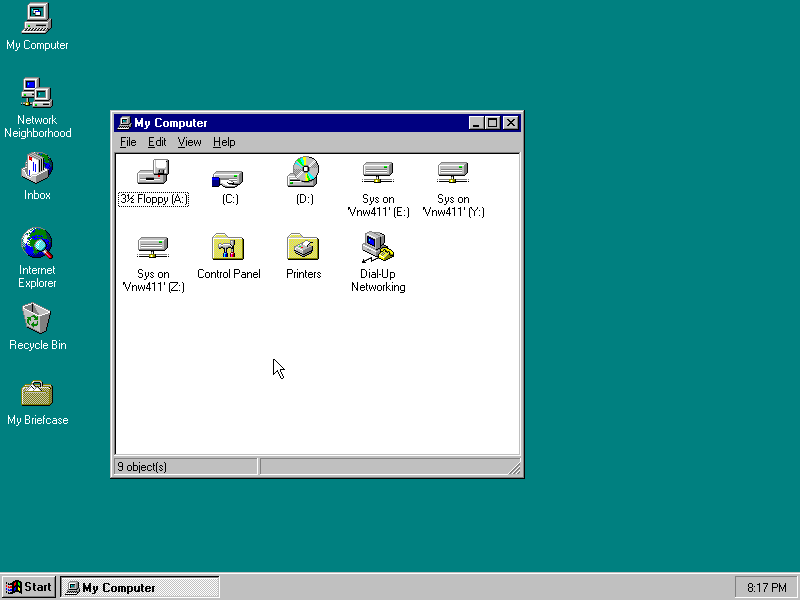800x600 pixels.
Task: Close the My Computer window
Action: coord(511,123)
